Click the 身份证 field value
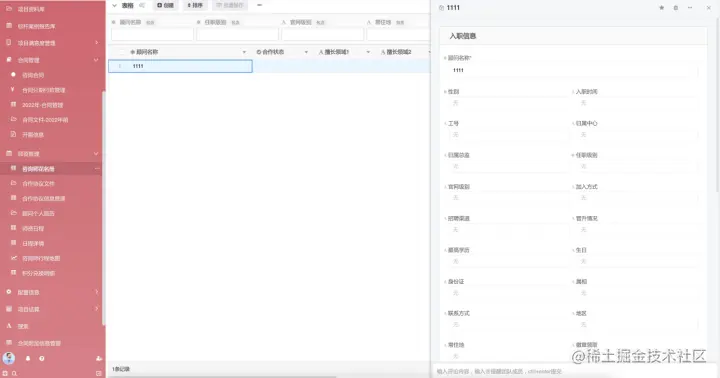This screenshot has width=720, height=378. pos(508,293)
